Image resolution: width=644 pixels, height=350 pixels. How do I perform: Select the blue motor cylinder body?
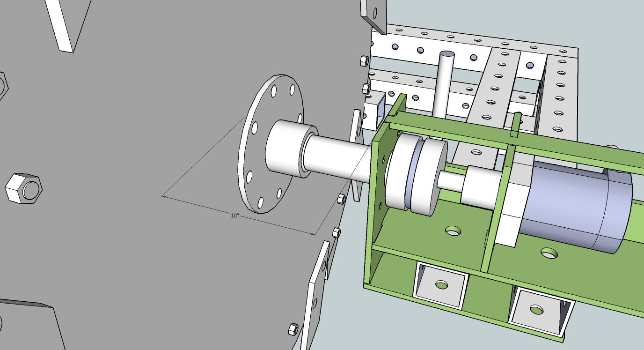tap(576, 208)
